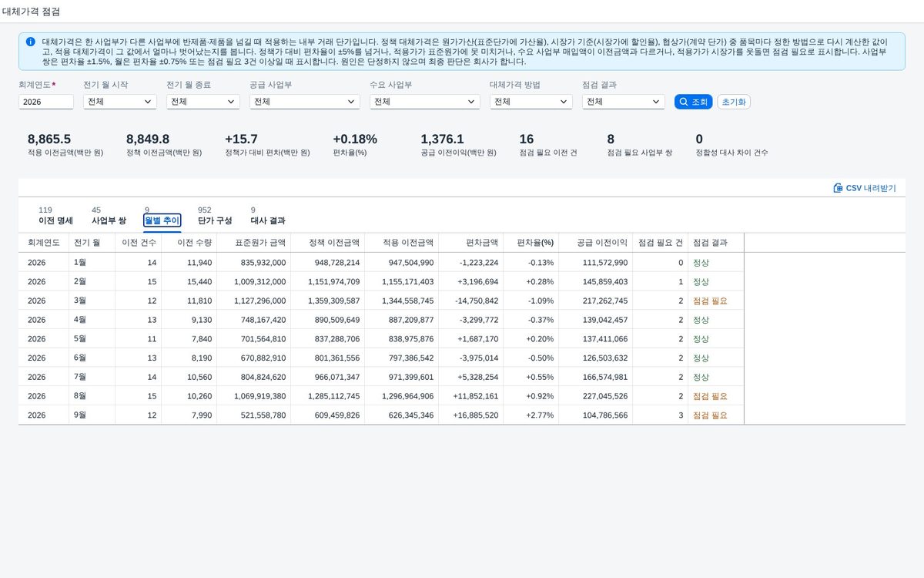Click the 이전 건수 column header
The image size is (924, 578).
coord(139,243)
